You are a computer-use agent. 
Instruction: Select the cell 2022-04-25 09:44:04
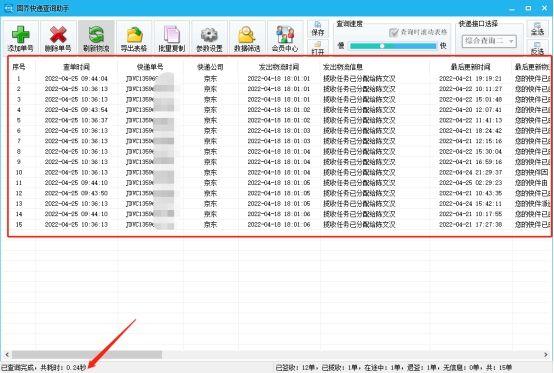tap(76, 78)
